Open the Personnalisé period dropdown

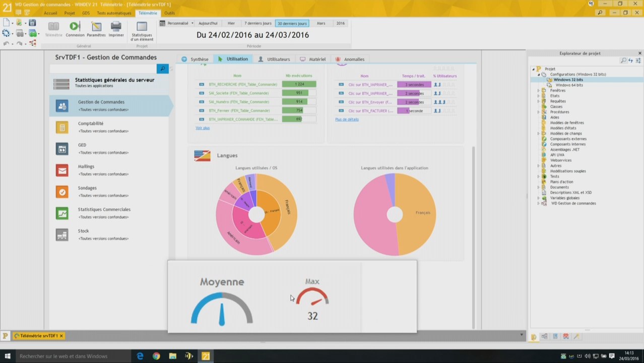coord(176,23)
